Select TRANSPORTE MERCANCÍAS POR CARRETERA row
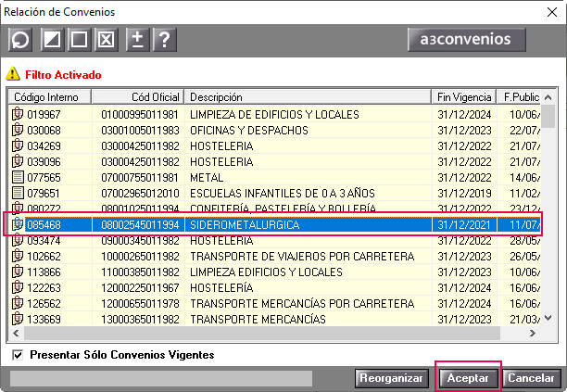The image size is (567, 392). tap(274, 303)
